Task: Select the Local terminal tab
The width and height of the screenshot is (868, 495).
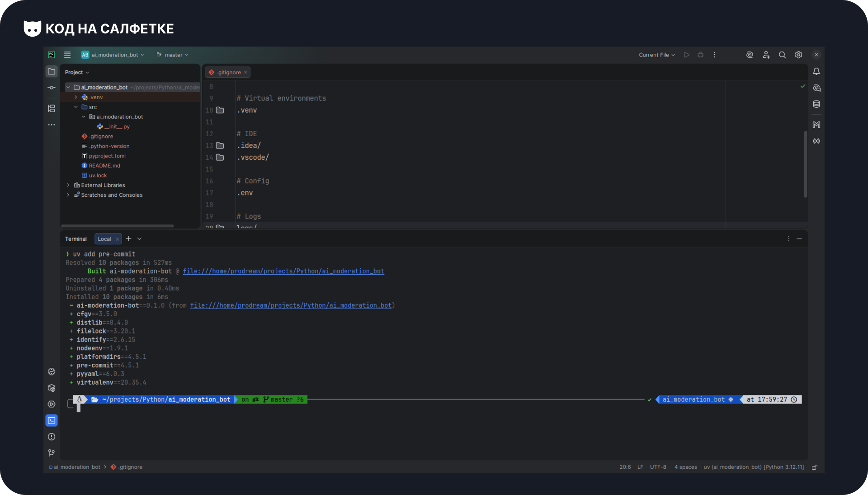Action: click(x=104, y=239)
